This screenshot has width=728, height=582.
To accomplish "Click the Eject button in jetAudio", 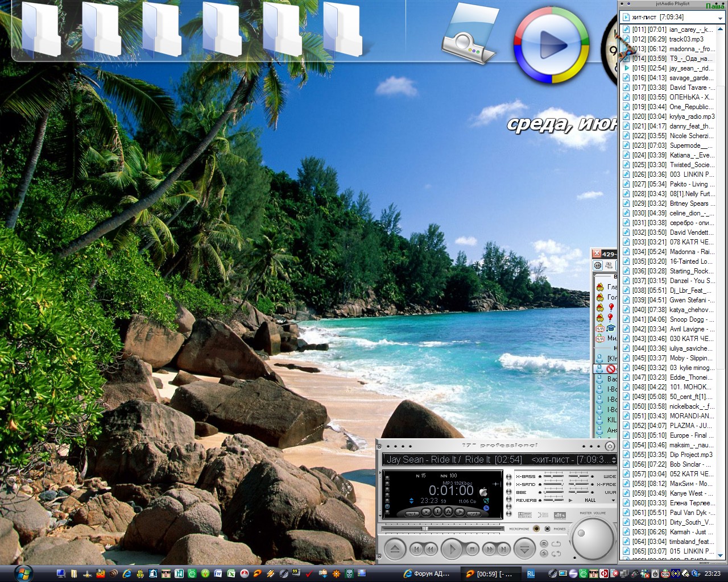I will [x=394, y=549].
